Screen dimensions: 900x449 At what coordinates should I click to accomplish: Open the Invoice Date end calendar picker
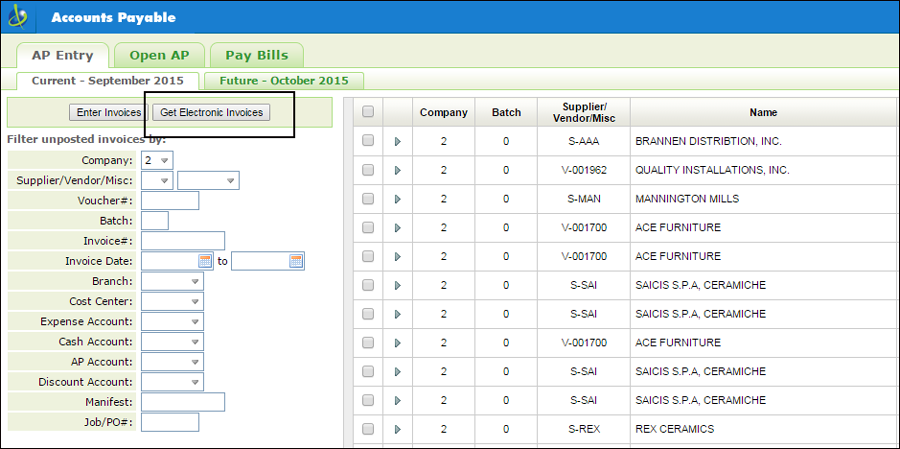tap(296, 261)
